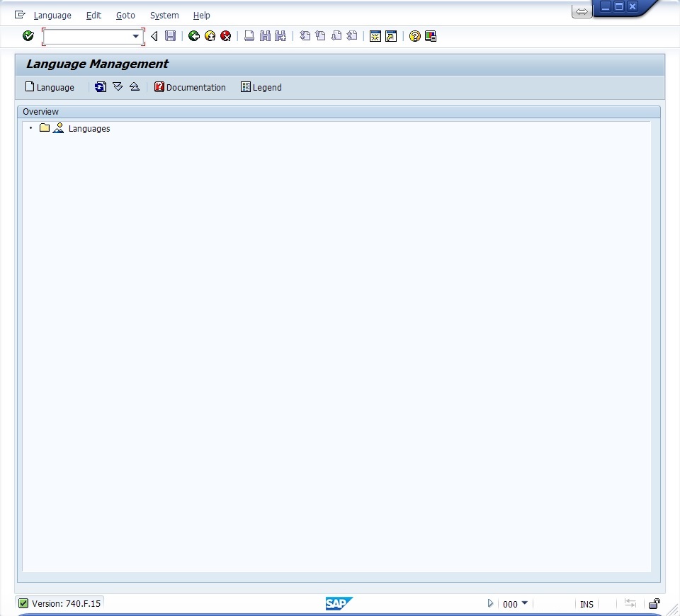Click the Generate Shortcut icon
This screenshot has height=616, width=680.
tap(391, 36)
